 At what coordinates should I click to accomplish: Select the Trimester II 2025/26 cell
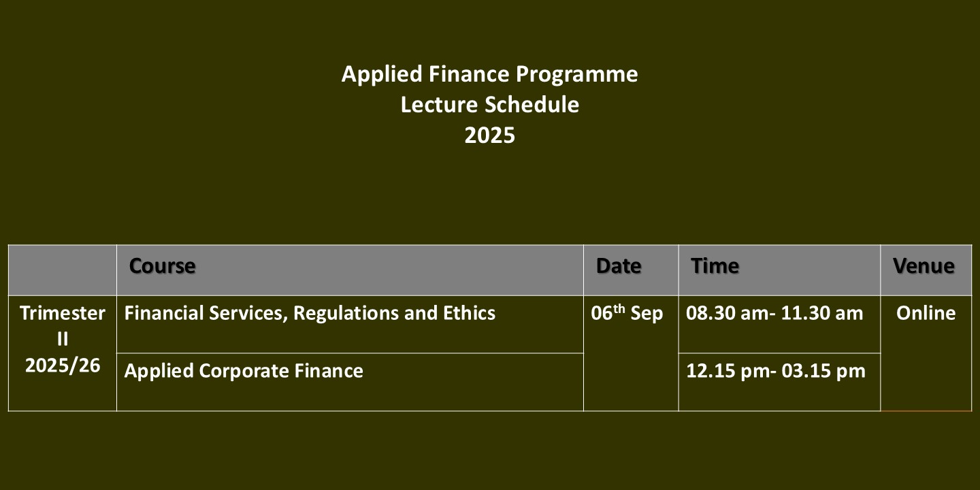63,353
